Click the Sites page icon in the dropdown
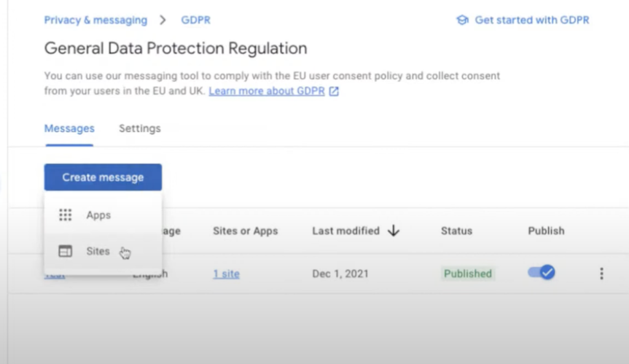The image size is (629, 364). (65, 251)
